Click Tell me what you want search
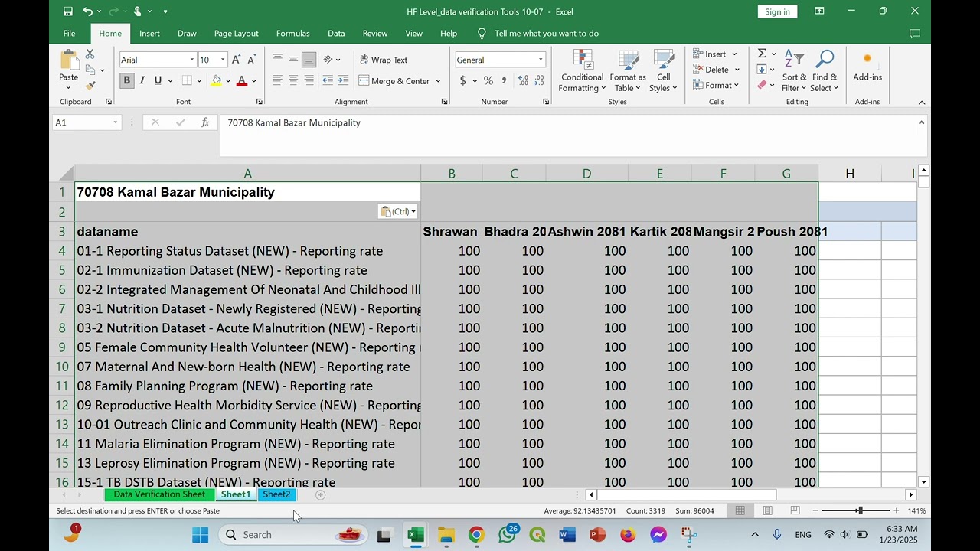This screenshot has height=551, width=980. click(546, 34)
